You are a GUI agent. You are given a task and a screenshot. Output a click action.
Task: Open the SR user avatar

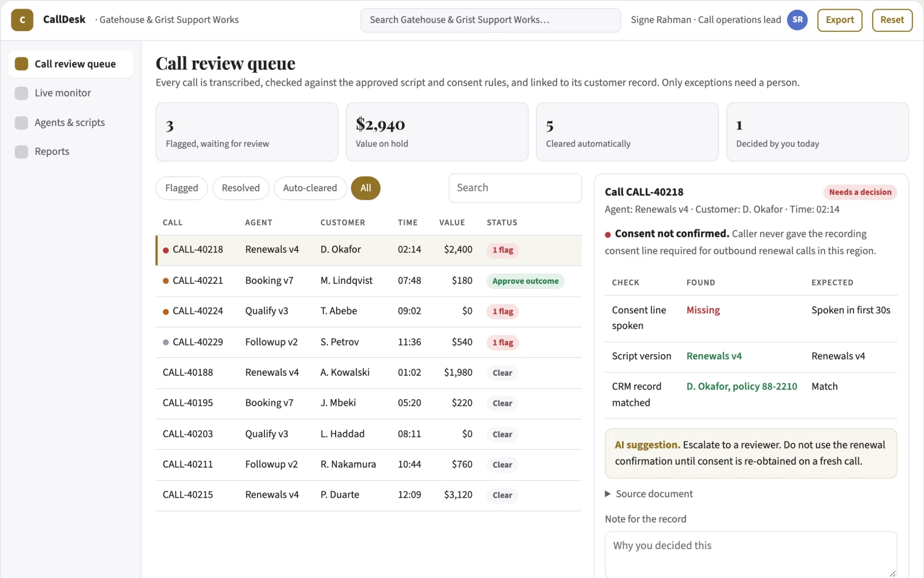click(798, 20)
